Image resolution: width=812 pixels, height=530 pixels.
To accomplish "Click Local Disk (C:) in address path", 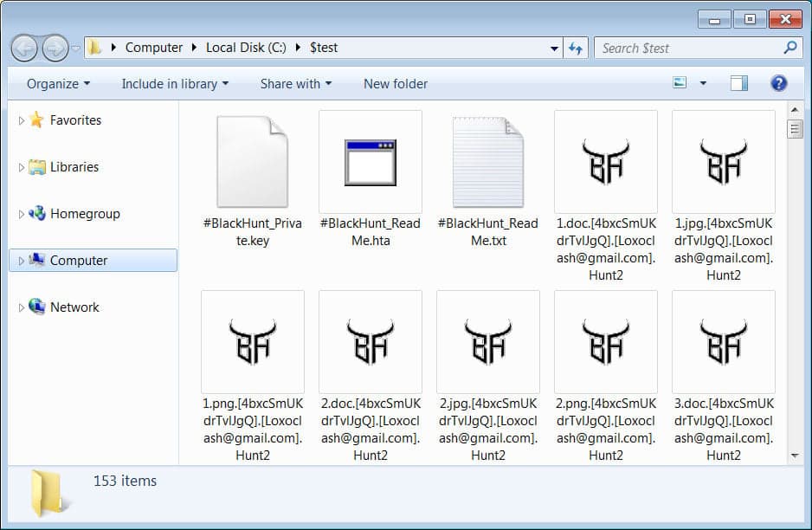I will point(246,48).
